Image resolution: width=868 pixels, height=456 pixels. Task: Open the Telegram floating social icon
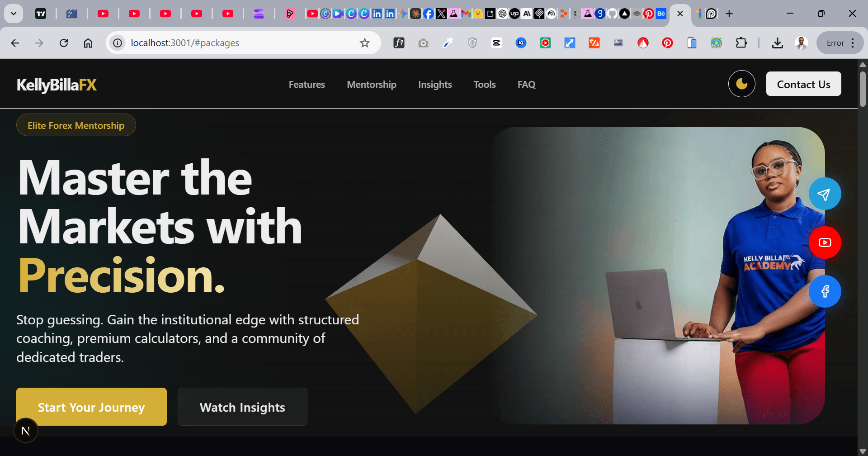pyautogui.click(x=825, y=194)
